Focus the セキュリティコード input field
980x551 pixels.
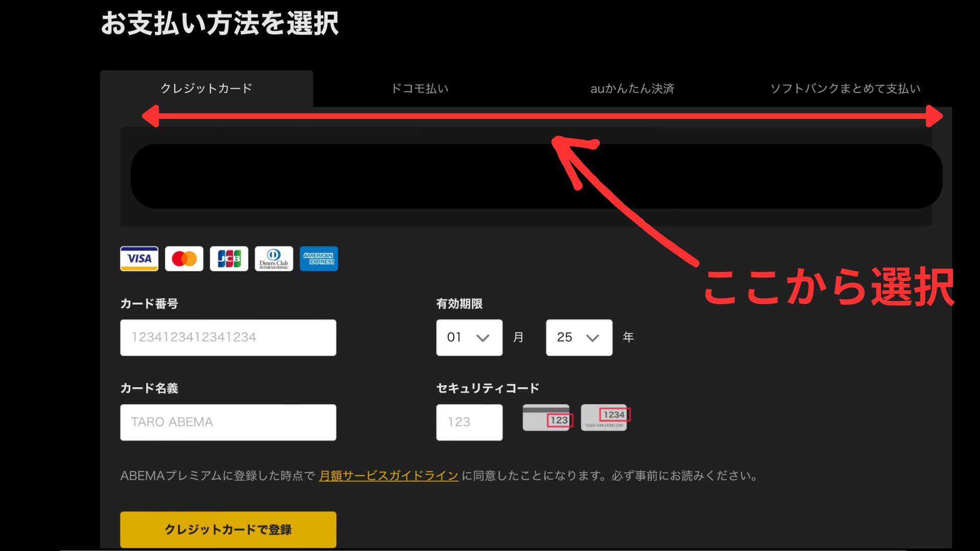pos(470,422)
